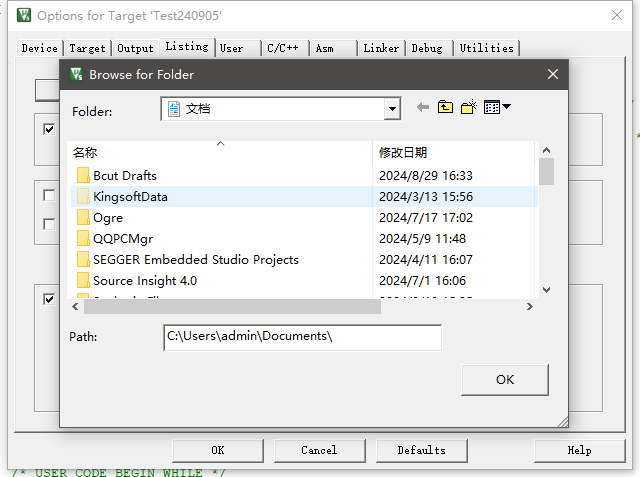
Task: Switch to the Debug tab
Action: pos(427,48)
